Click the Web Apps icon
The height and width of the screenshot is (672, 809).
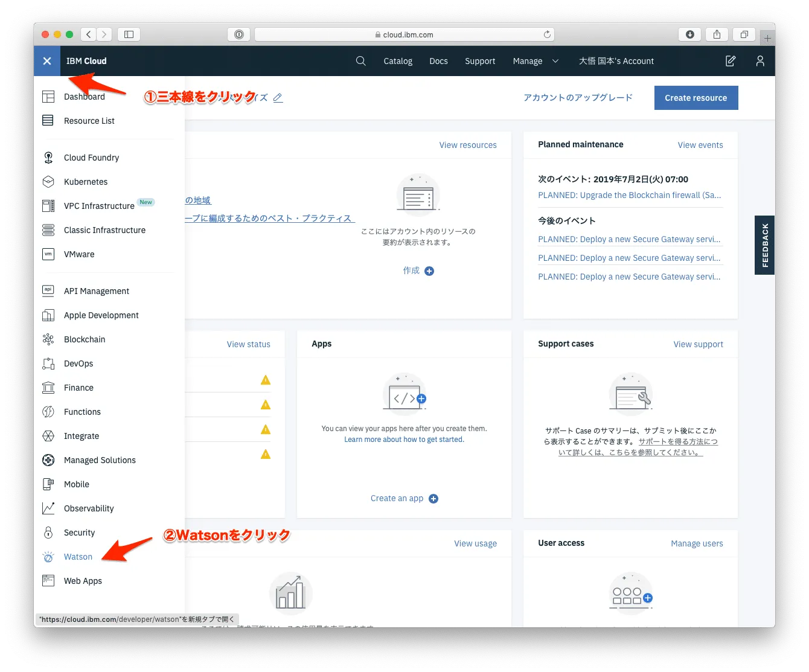click(48, 581)
